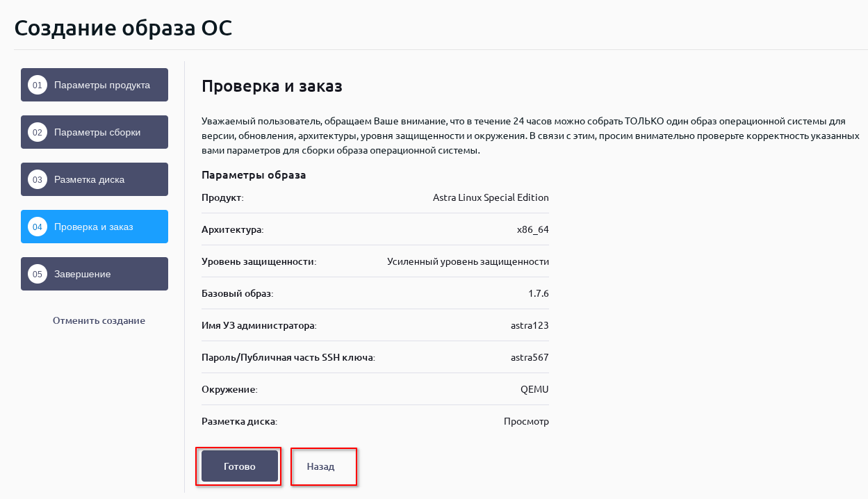Click the astra123 administrator name value
The width and height of the screenshot is (868, 499).
click(x=530, y=325)
